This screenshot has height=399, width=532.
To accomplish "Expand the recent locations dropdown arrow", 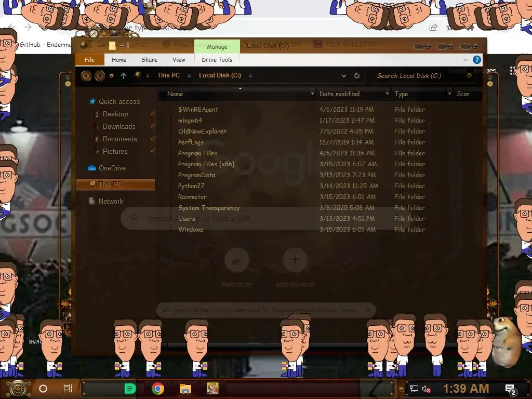I will click(x=111, y=76).
